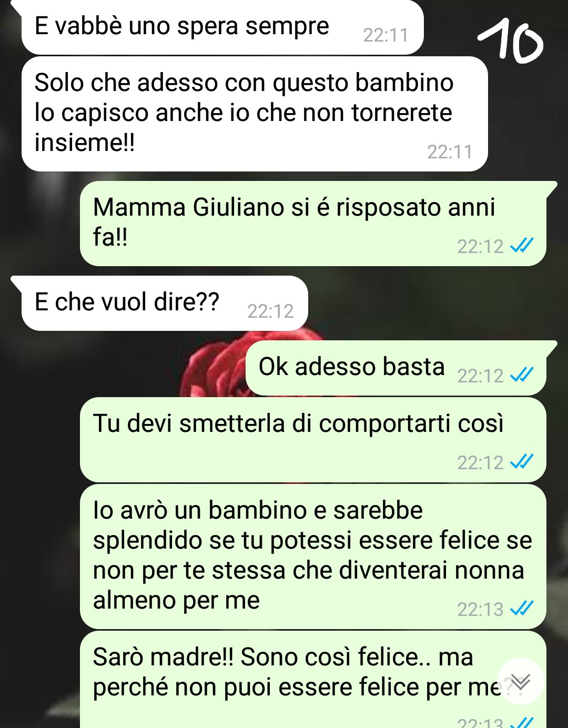Tap 22:12 timestamp on 'Ok adesso basta'

[x=480, y=376]
